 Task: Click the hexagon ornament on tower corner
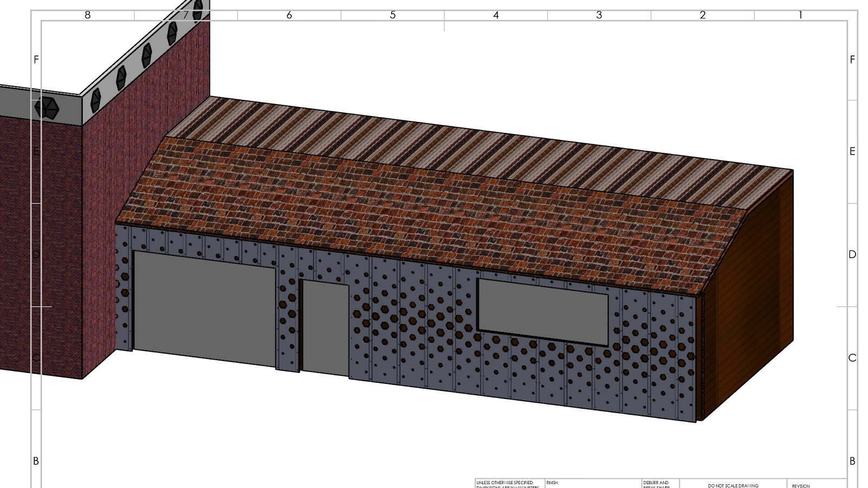[47, 108]
